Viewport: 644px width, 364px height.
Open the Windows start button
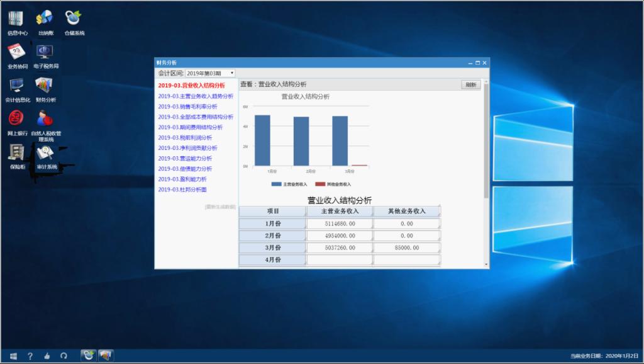[x=13, y=356]
